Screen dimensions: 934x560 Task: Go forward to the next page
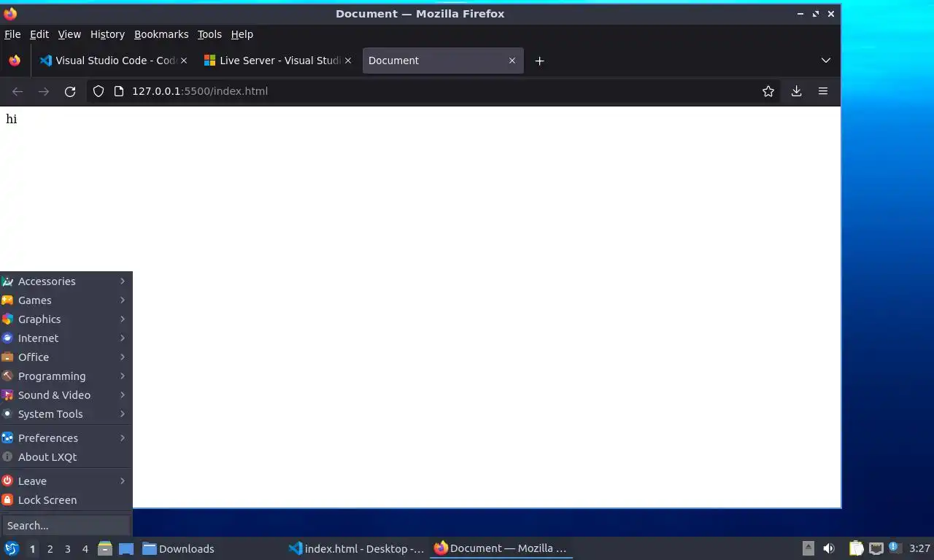click(44, 91)
